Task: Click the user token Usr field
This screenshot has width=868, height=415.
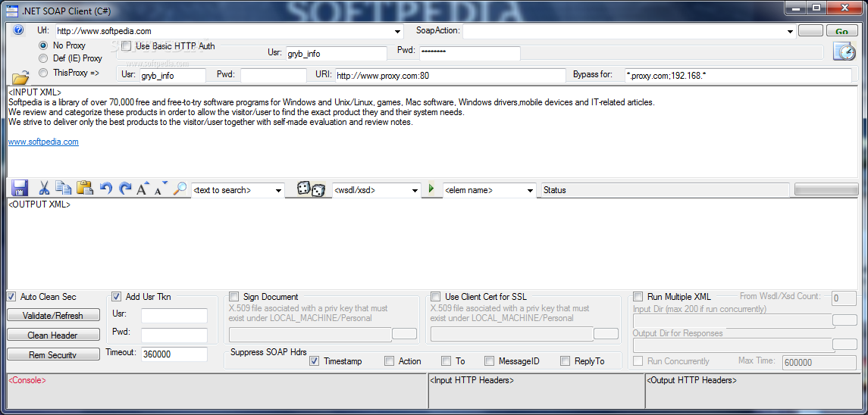Action: click(174, 315)
